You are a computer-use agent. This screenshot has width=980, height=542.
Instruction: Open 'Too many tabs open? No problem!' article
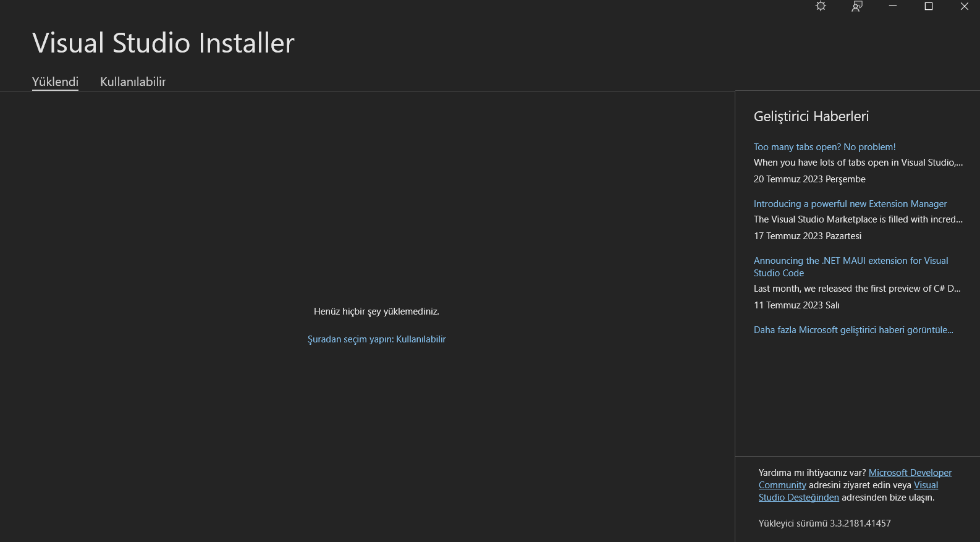(x=824, y=147)
